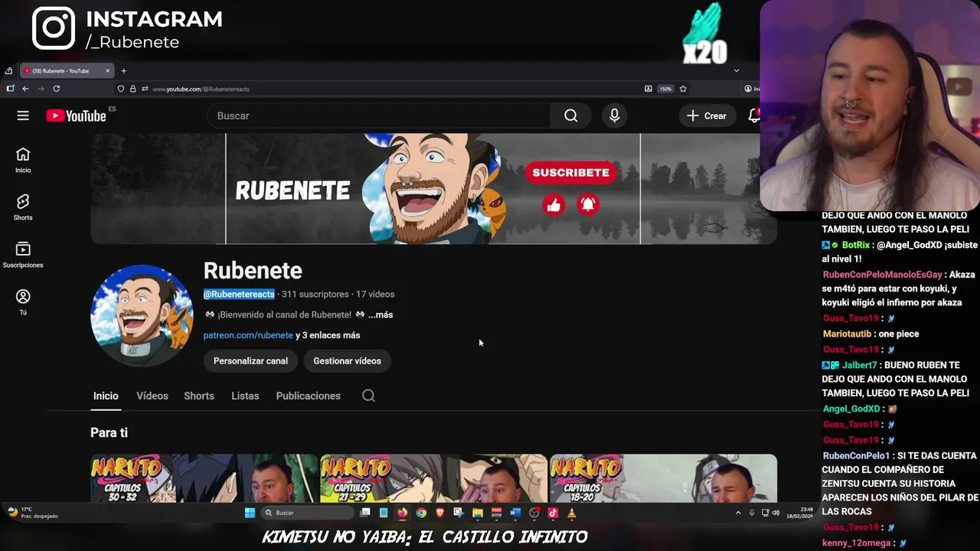
Task: Open Shorts in the sidebar
Action: (23, 207)
